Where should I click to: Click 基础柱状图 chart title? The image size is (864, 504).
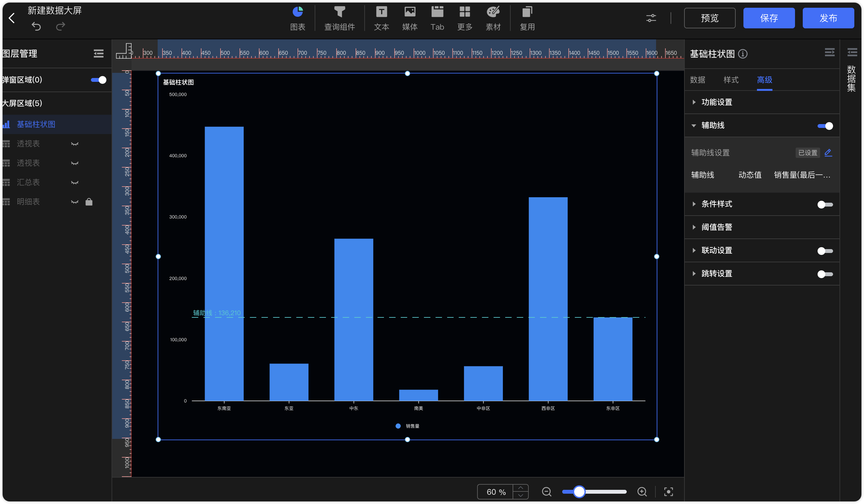coord(178,82)
